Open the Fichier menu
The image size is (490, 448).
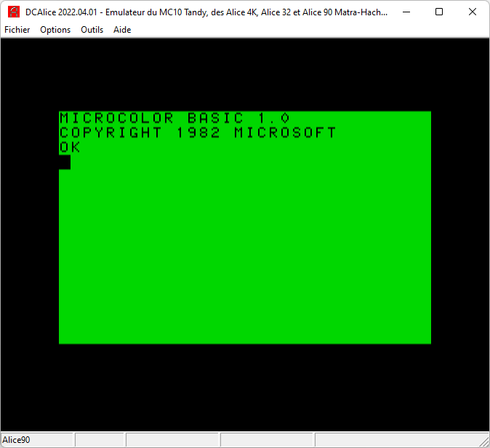click(x=17, y=30)
